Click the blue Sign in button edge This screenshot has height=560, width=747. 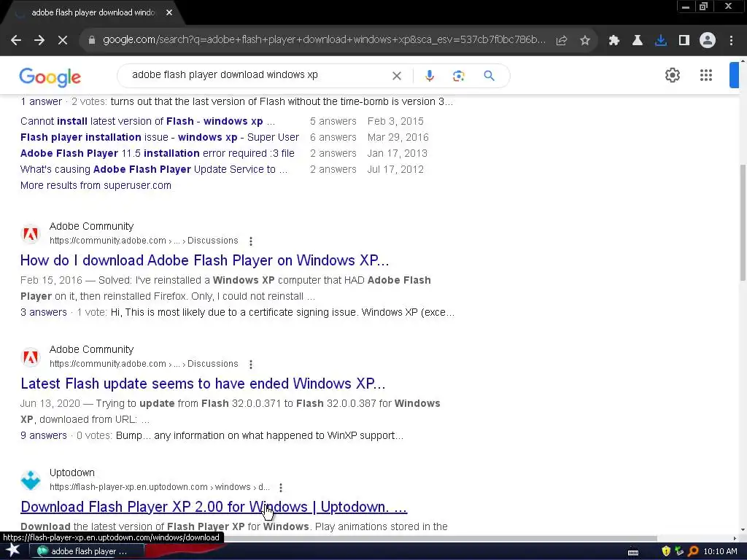[x=734, y=75]
